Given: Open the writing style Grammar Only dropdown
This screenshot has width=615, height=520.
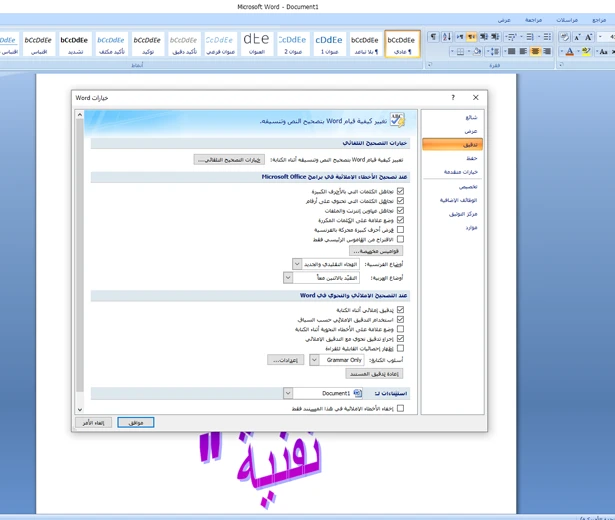Looking at the screenshot, I should [314, 360].
